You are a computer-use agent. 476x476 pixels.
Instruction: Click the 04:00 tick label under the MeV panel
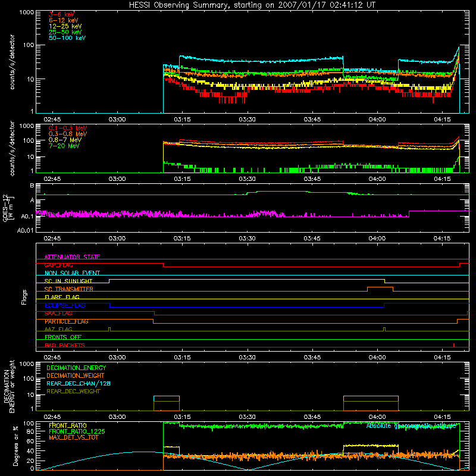click(377, 179)
